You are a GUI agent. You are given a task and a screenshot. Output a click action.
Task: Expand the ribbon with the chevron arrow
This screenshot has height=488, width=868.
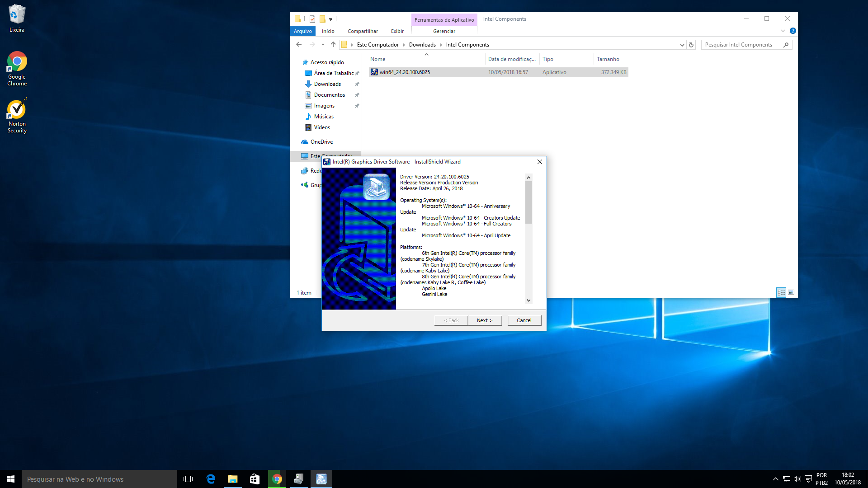(783, 31)
